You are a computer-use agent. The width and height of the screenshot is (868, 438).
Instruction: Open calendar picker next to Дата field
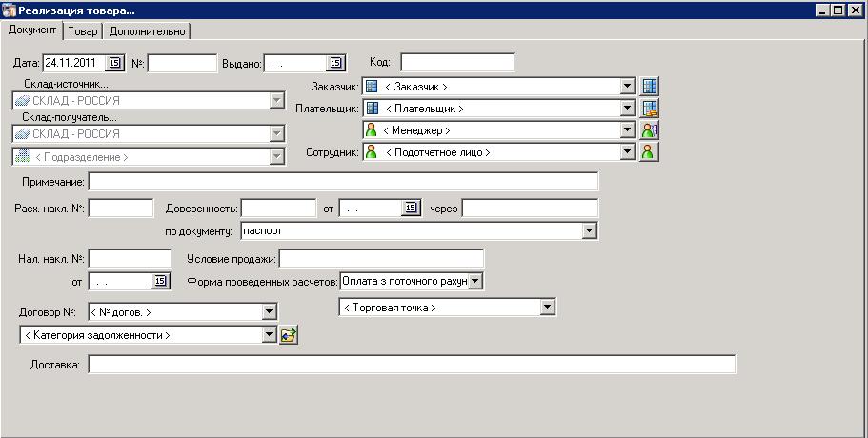[114, 64]
